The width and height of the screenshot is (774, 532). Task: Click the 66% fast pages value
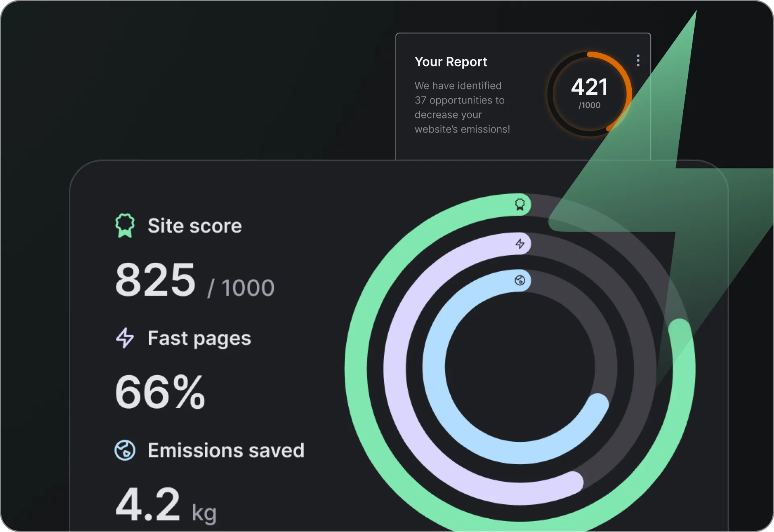point(160,392)
